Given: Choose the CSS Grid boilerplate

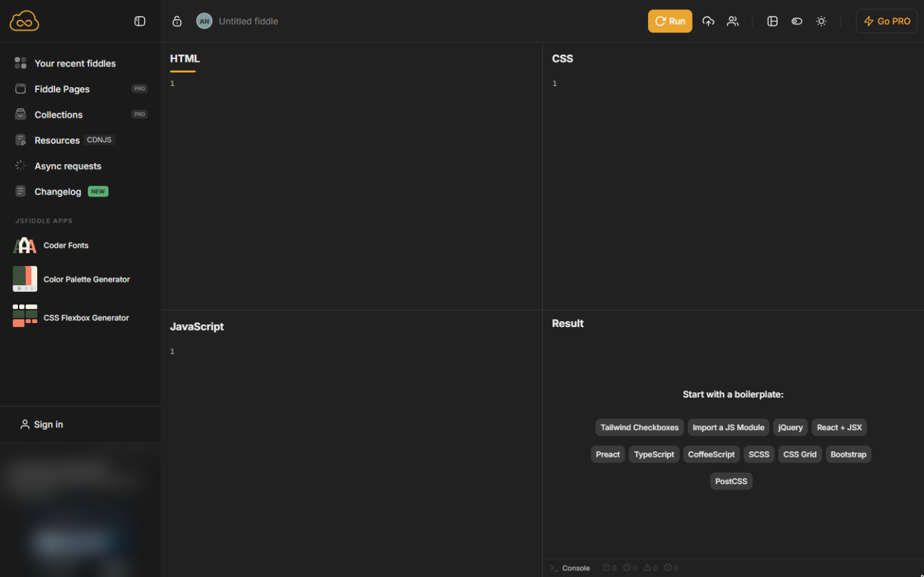Looking at the screenshot, I should pos(800,455).
